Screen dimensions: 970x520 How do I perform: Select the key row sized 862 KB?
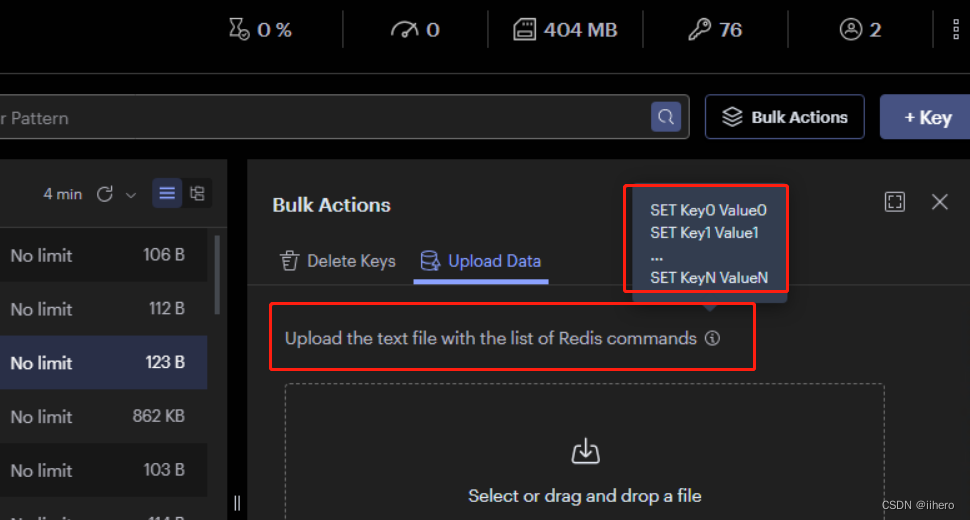[x=103, y=416]
